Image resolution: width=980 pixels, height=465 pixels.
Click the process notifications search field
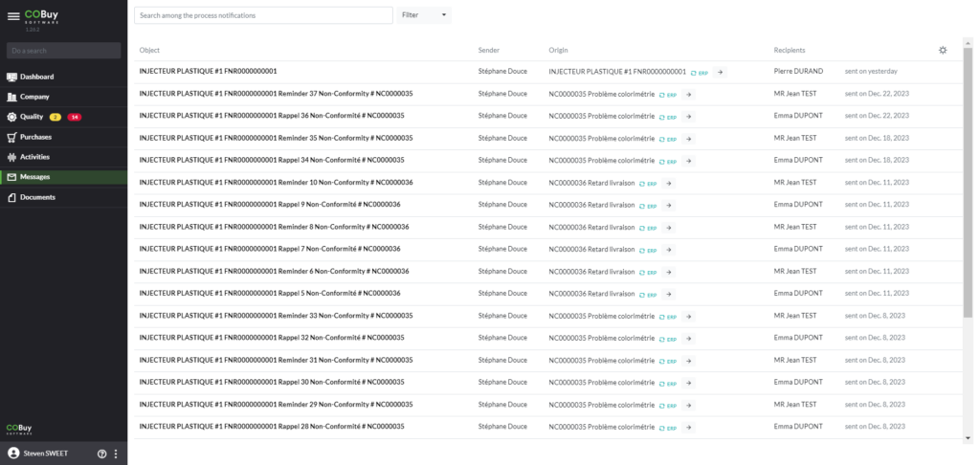(263, 15)
